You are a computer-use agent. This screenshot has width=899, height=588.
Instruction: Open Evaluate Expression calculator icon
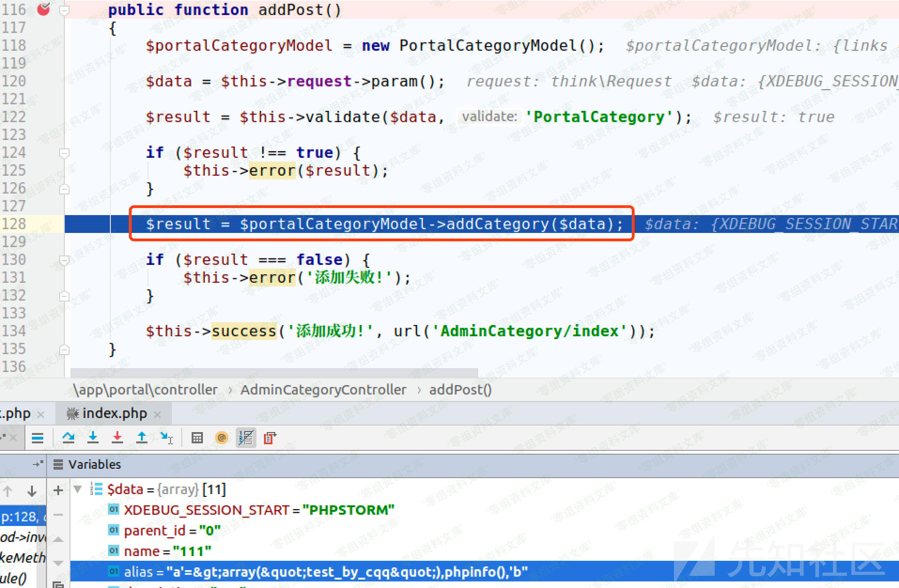click(x=197, y=438)
